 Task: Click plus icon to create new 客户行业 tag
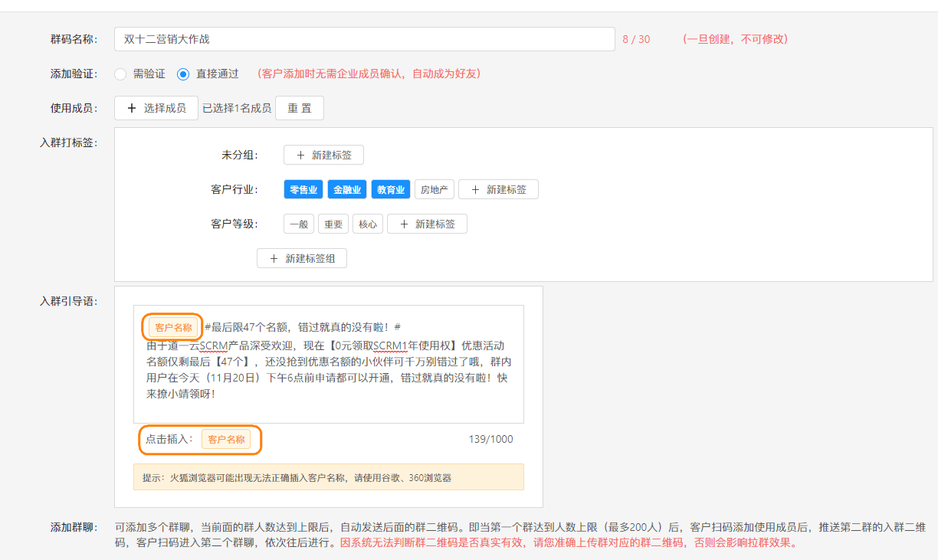(x=473, y=189)
